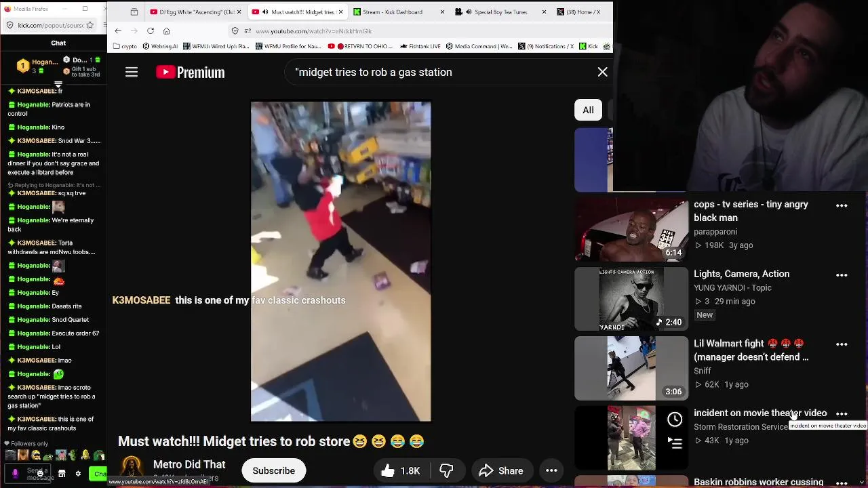
Task: Click the YouTube Premium logo
Action: coord(191,72)
